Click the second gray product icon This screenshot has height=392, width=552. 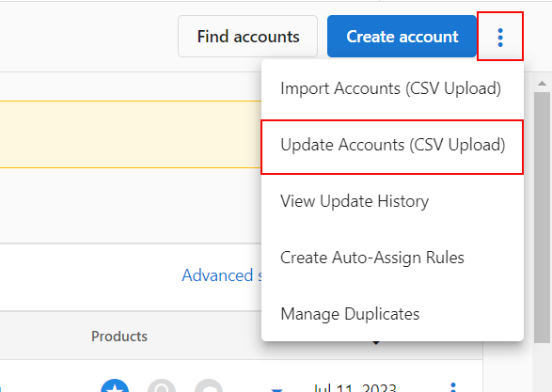coord(209,386)
